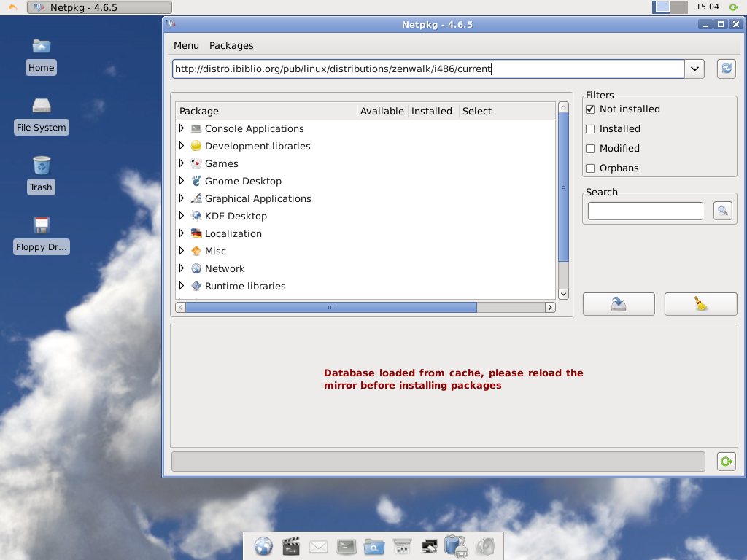Click the green logout icon in top panel
The width and height of the screenshot is (747, 560).
click(x=734, y=7)
